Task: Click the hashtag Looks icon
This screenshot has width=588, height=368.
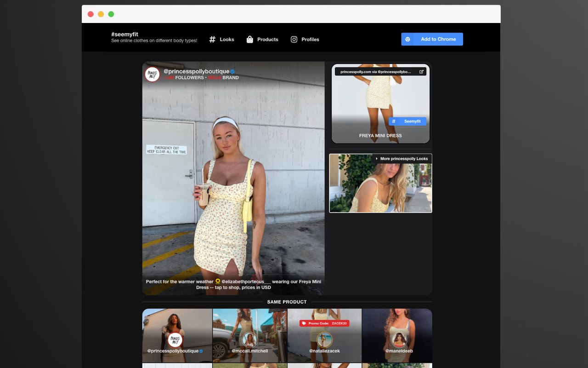Action: [212, 40]
